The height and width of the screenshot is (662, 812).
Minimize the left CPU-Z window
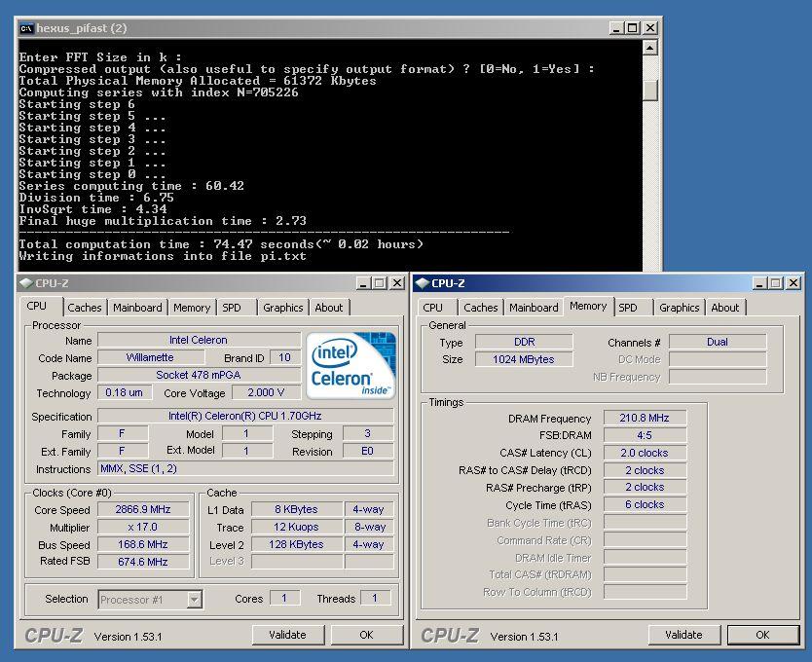point(363,283)
